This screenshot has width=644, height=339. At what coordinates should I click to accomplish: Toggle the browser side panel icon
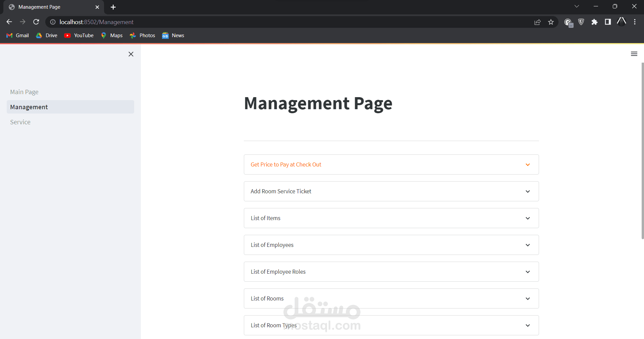[608, 22]
